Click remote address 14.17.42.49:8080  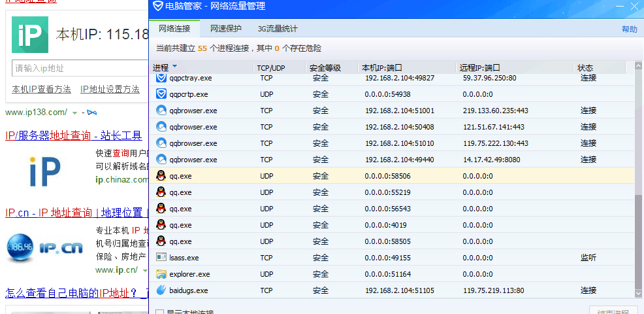coord(491,160)
